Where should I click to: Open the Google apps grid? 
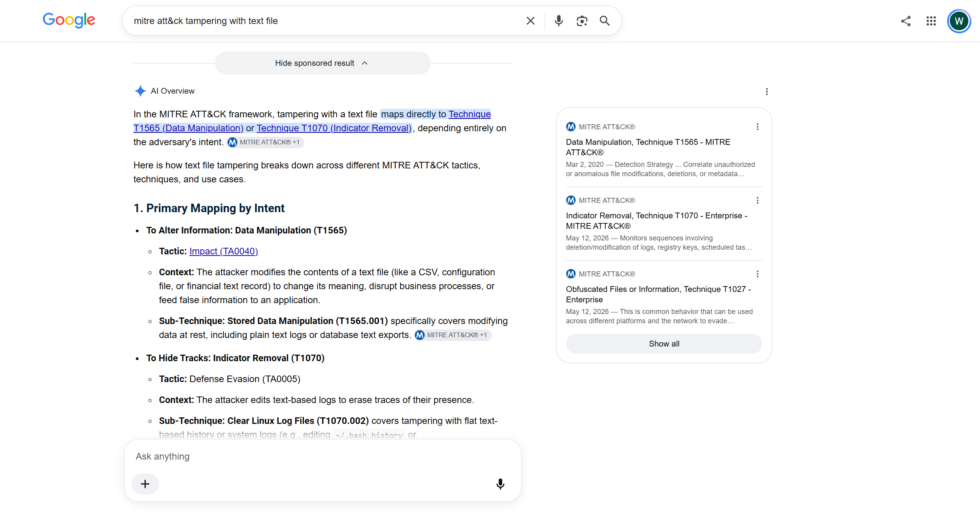coord(931,21)
